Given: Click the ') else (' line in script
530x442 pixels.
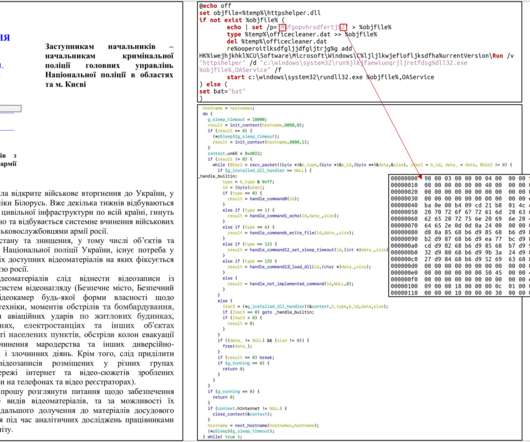Looking at the screenshot, I should coord(214,84).
